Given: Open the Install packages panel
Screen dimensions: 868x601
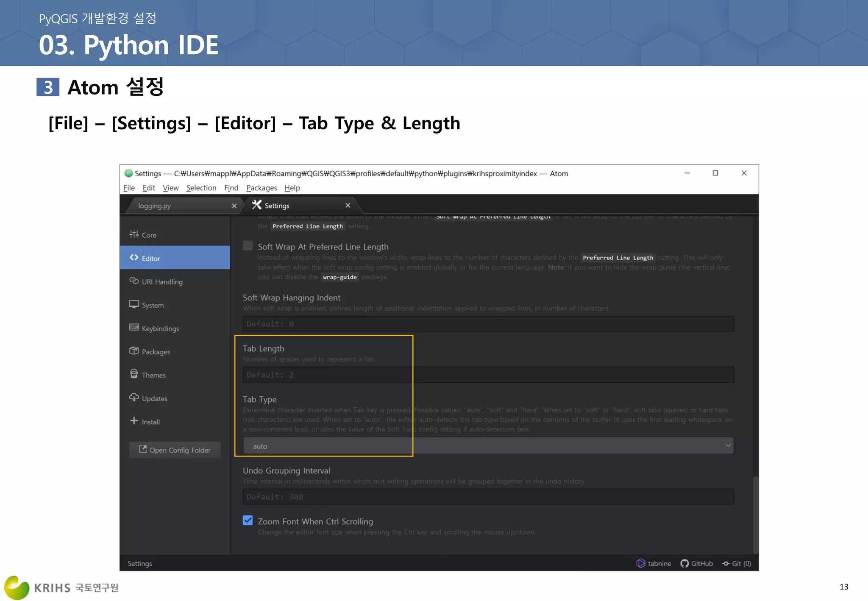Looking at the screenshot, I should click(x=150, y=422).
